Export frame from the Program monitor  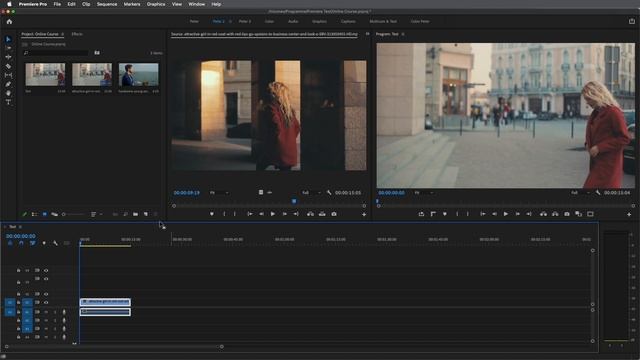click(567, 214)
